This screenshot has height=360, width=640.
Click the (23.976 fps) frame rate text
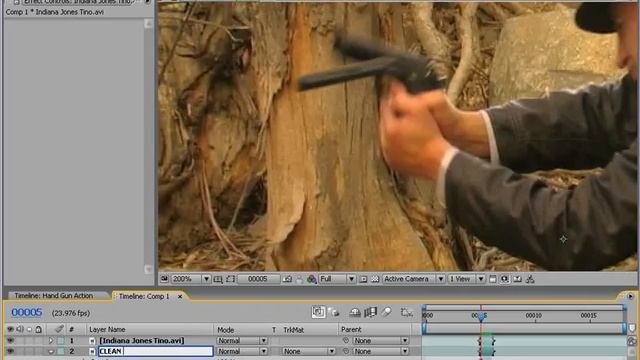click(x=71, y=313)
